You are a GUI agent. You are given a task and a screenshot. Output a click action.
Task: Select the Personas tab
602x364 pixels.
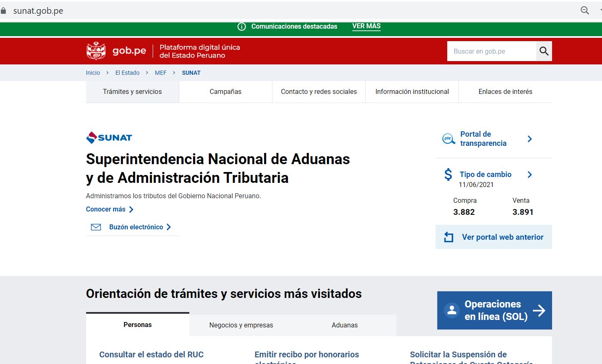click(x=137, y=325)
